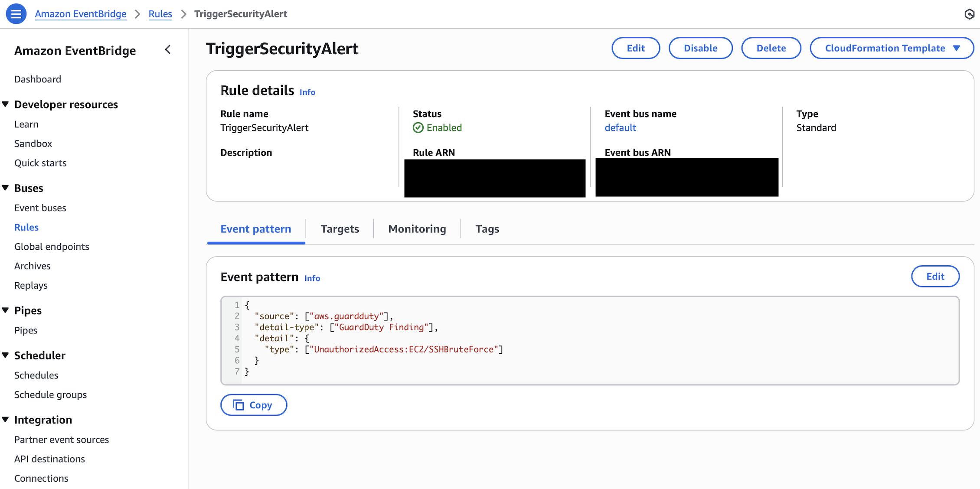This screenshot has width=980, height=489.
Task: Go to Rules breadcrumb link
Action: pos(160,14)
